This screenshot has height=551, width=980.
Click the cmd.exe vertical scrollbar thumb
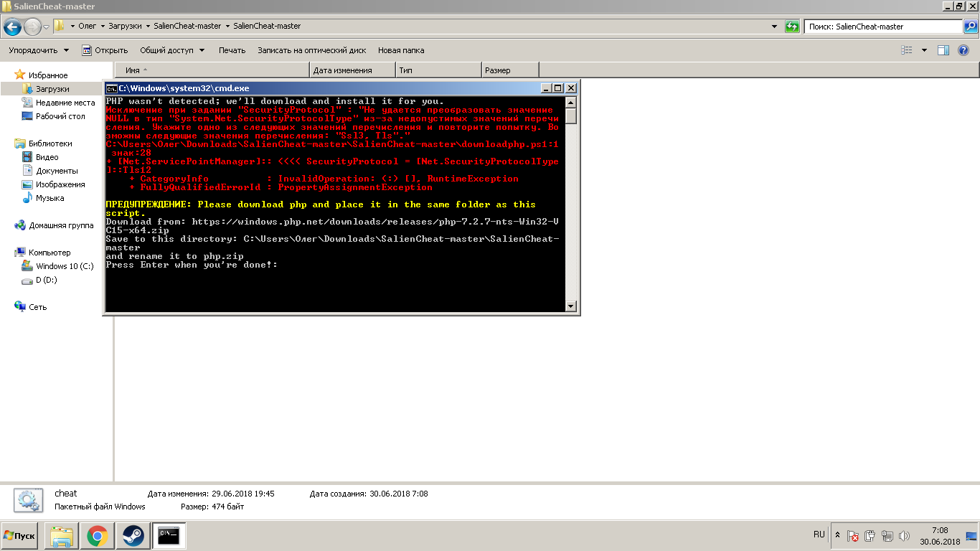tap(571, 116)
